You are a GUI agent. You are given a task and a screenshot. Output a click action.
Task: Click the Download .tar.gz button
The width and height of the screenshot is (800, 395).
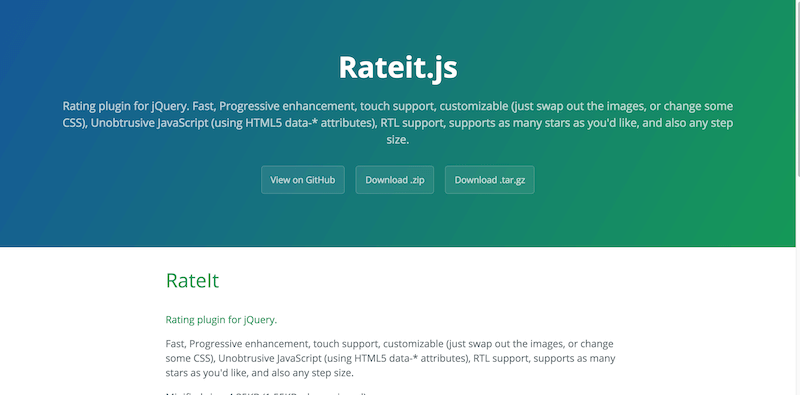point(490,180)
